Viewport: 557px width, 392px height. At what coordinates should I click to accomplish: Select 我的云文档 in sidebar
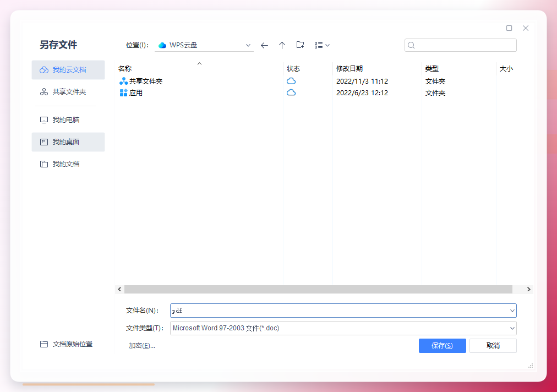coord(68,70)
